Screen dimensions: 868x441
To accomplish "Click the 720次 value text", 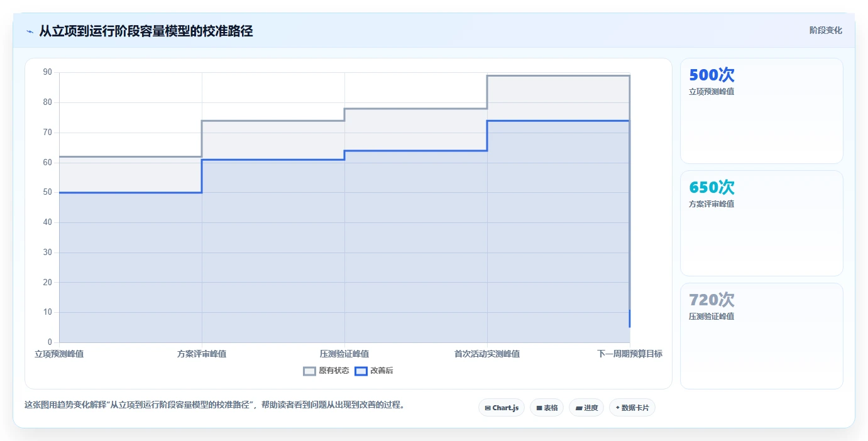I will (x=711, y=300).
